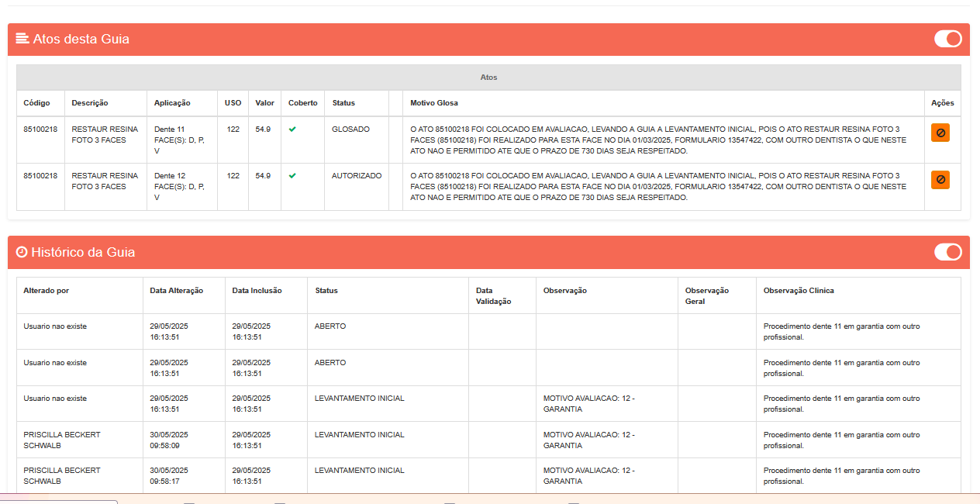Click the orange block icon for Dente 12

(x=940, y=180)
